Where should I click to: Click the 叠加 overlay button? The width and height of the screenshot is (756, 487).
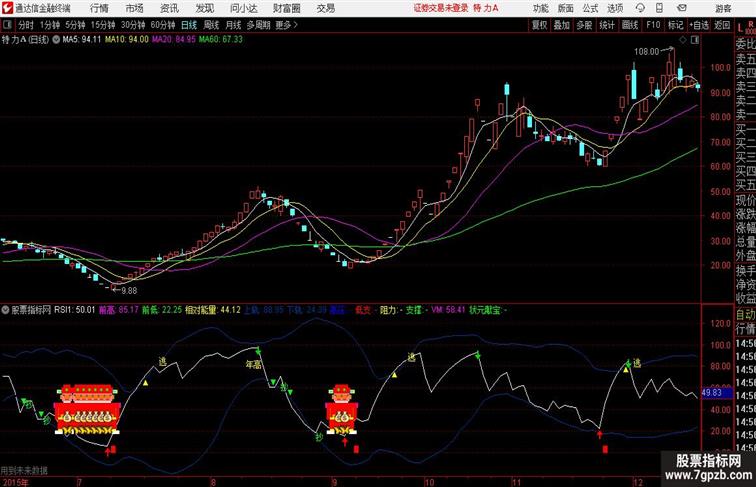point(562,25)
